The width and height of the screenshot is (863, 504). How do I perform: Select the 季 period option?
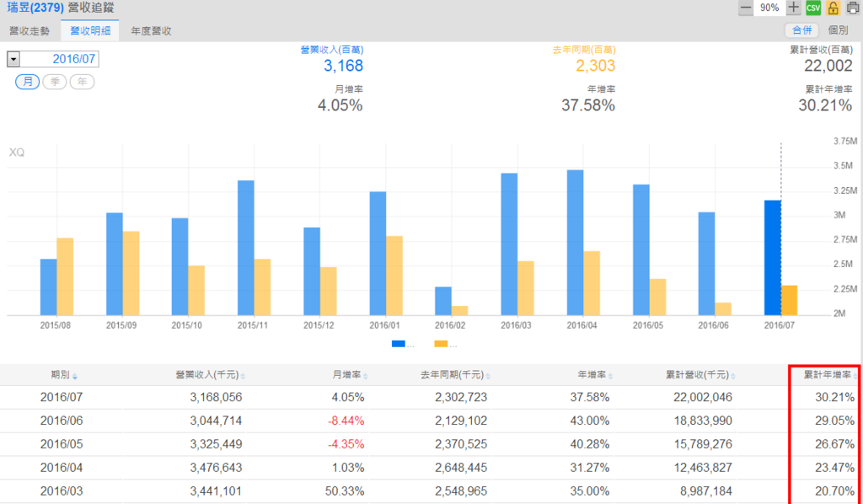click(x=55, y=82)
